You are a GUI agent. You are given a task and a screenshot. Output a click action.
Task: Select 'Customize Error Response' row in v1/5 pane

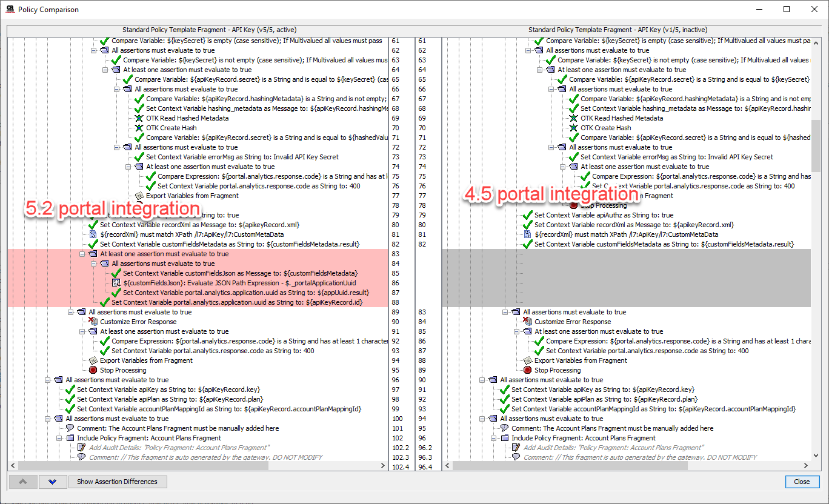pyautogui.click(x=573, y=322)
